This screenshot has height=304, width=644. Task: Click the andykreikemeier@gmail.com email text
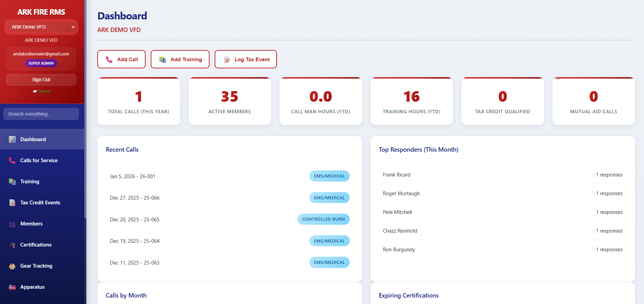41,54
